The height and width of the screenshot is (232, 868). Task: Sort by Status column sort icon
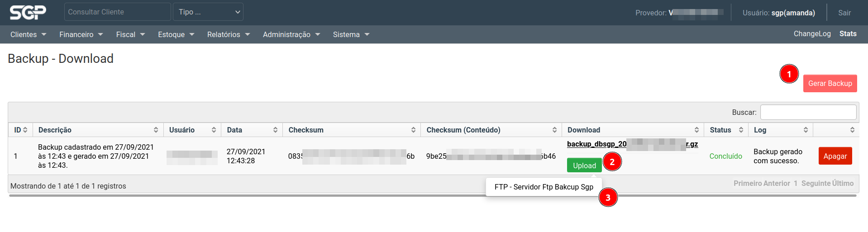coord(741,130)
